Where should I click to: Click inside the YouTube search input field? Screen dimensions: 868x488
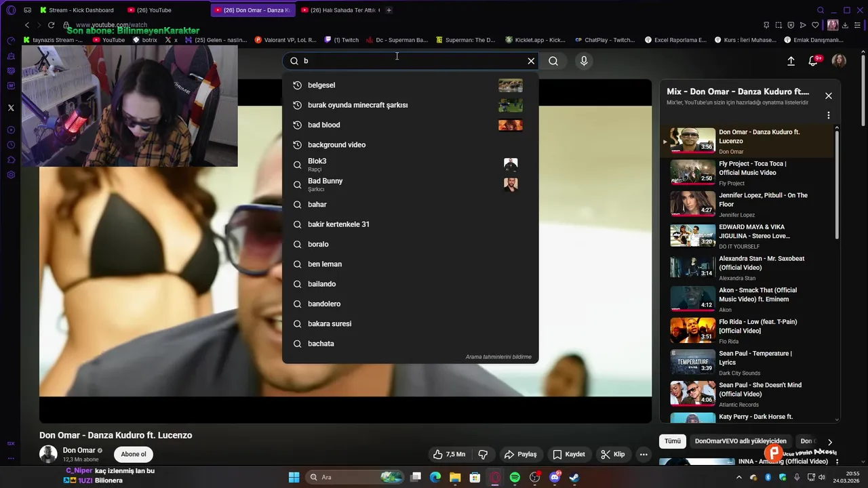[410, 61]
